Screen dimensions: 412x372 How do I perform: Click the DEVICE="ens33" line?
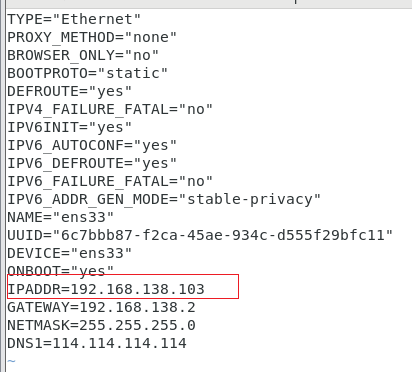[x=70, y=253]
